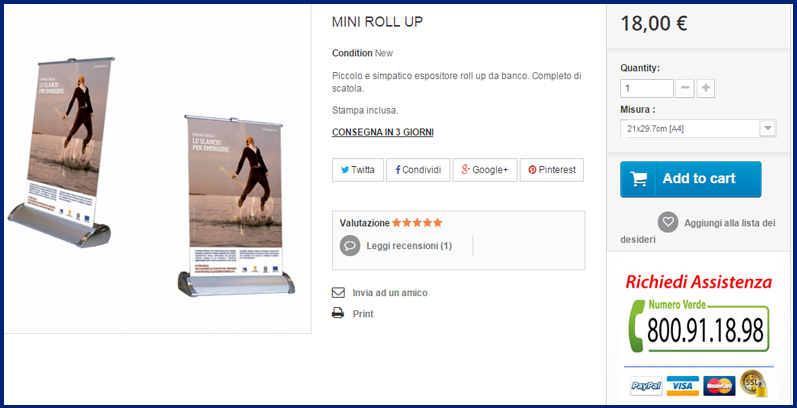The width and height of the screenshot is (797, 408).
Task: Decrease quantity with the minus button
Action: tap(685, 88)
